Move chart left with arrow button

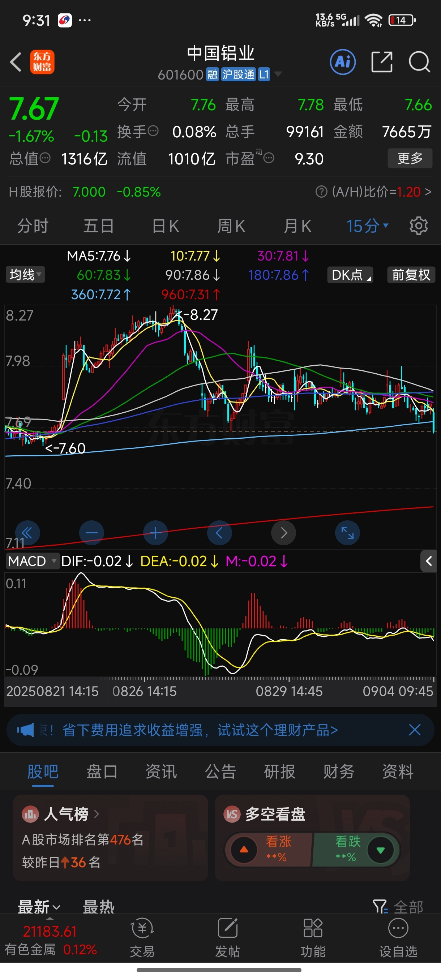point(219,533)
